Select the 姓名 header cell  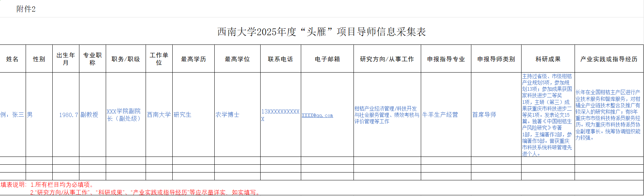[x=13, y=59]
